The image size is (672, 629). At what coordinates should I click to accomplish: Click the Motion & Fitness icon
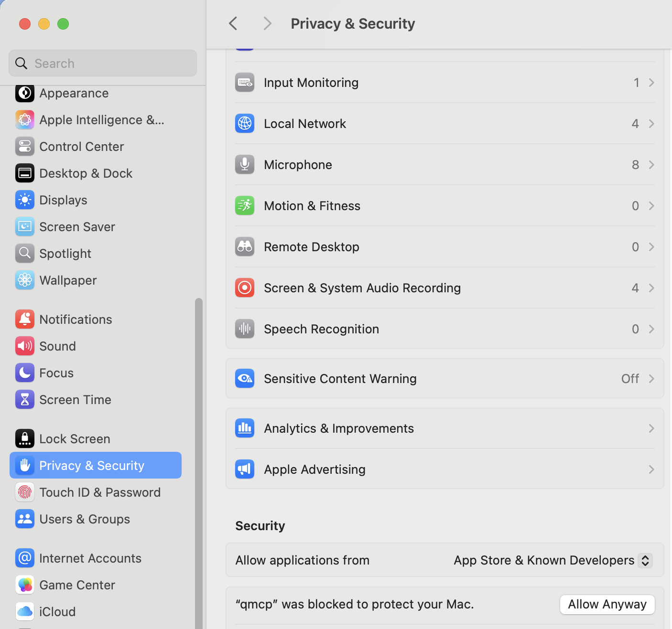pyautogui.click(x=245, y=206)
